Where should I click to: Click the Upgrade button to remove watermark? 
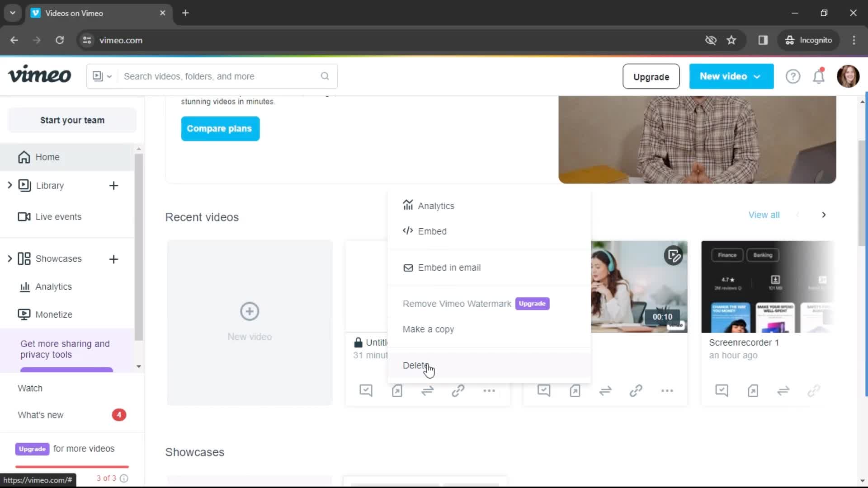[x=532, y=303]
